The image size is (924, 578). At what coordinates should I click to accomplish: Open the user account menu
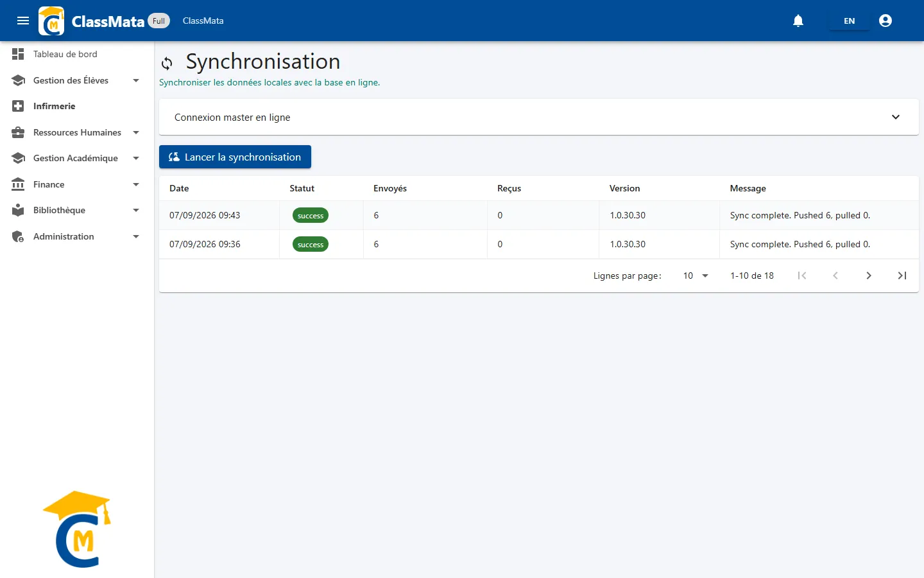coord(886,21)
